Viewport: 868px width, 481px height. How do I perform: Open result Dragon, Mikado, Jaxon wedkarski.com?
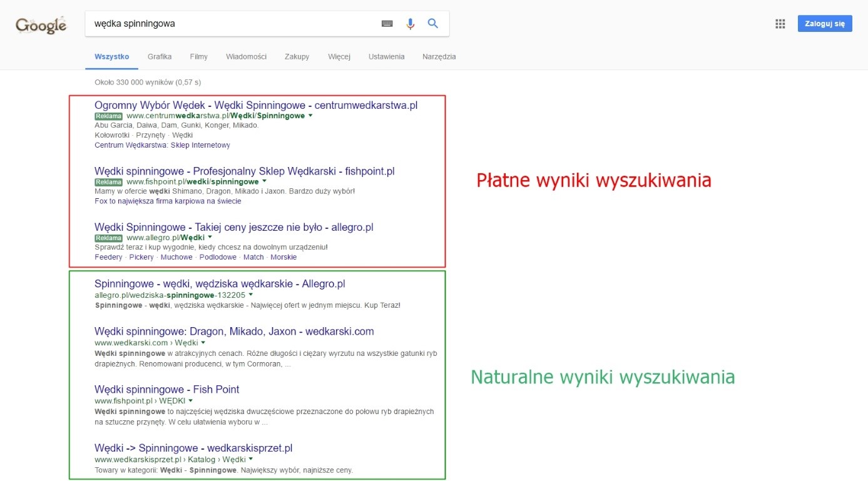pos(234,332)
